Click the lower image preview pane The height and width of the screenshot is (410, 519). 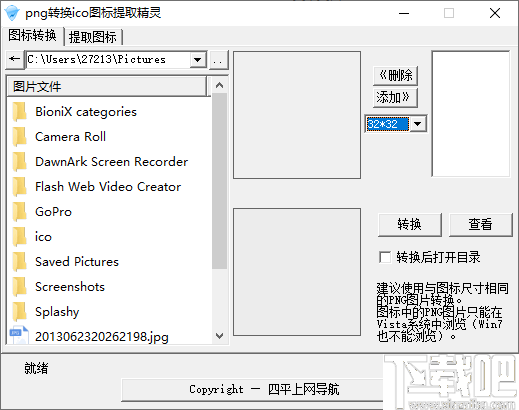tap(297, 272)
